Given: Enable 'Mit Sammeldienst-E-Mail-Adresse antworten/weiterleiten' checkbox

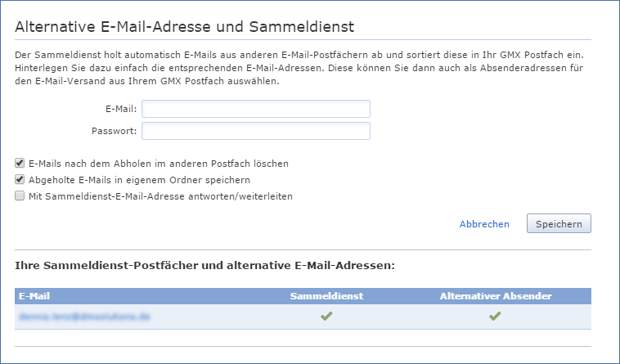Looking at the screenshot, I should tap(20, 195).
